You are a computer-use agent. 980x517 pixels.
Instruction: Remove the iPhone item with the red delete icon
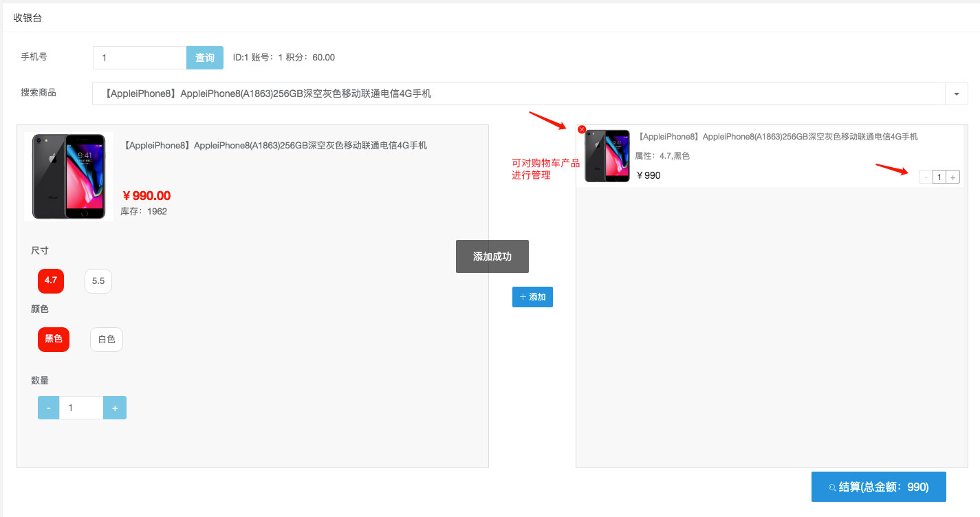[582, 129]
